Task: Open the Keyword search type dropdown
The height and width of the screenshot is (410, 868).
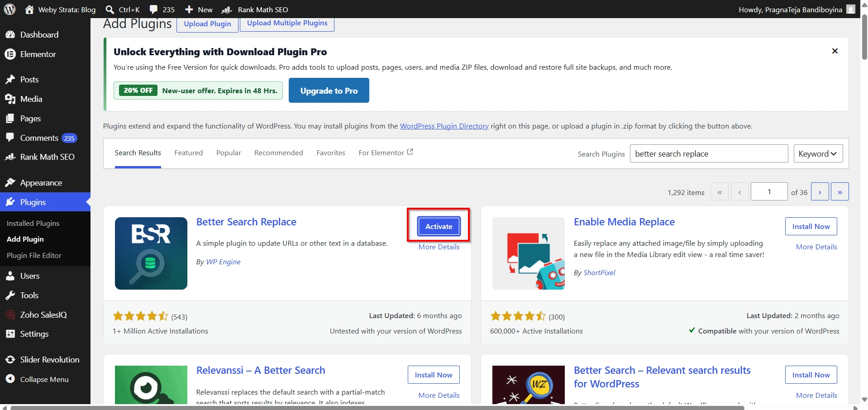Action: [x=818, y=154]
